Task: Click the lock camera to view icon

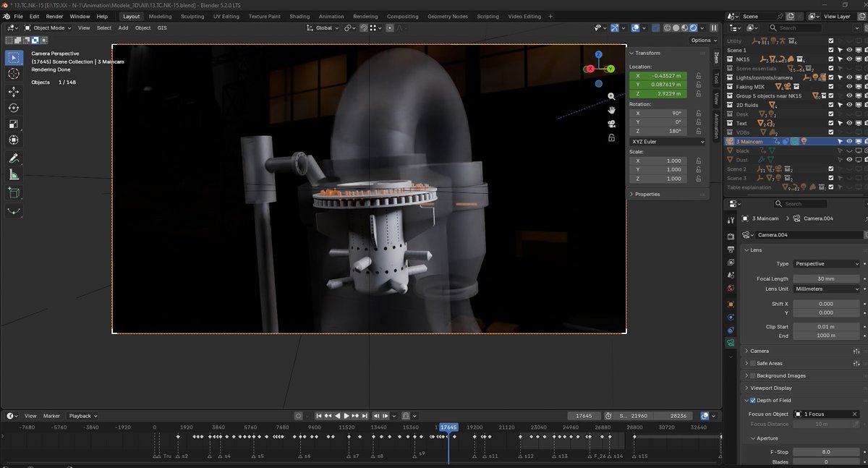Action: tap(611, 137)
